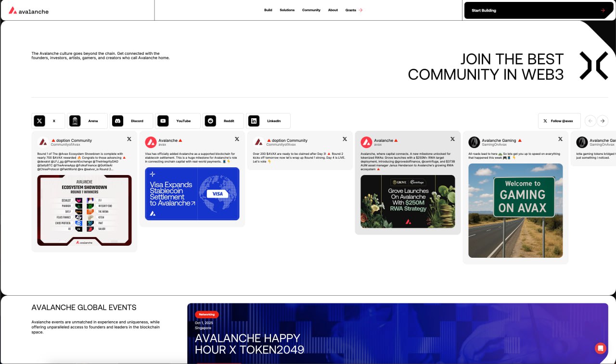Open the Solutions menu

pos(287,10)
